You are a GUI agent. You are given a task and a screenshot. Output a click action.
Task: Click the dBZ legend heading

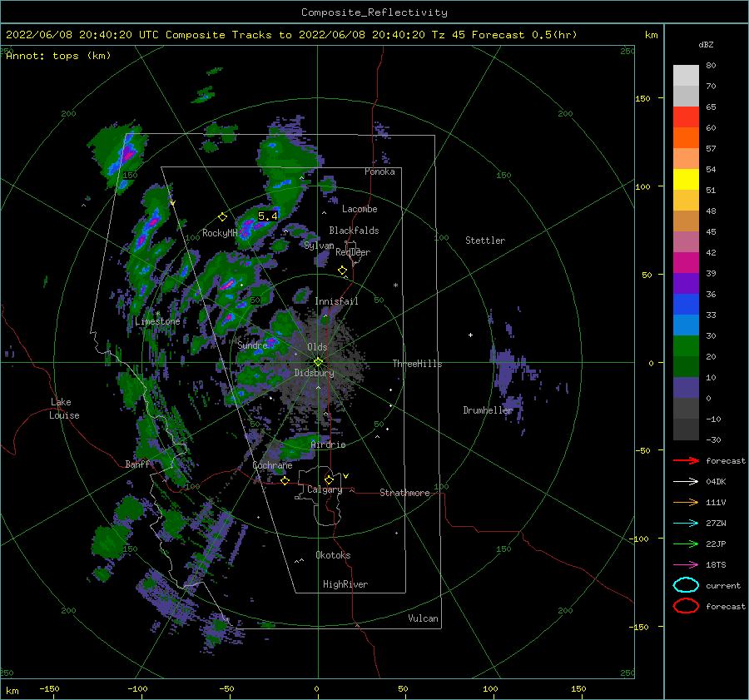(706, 44)
